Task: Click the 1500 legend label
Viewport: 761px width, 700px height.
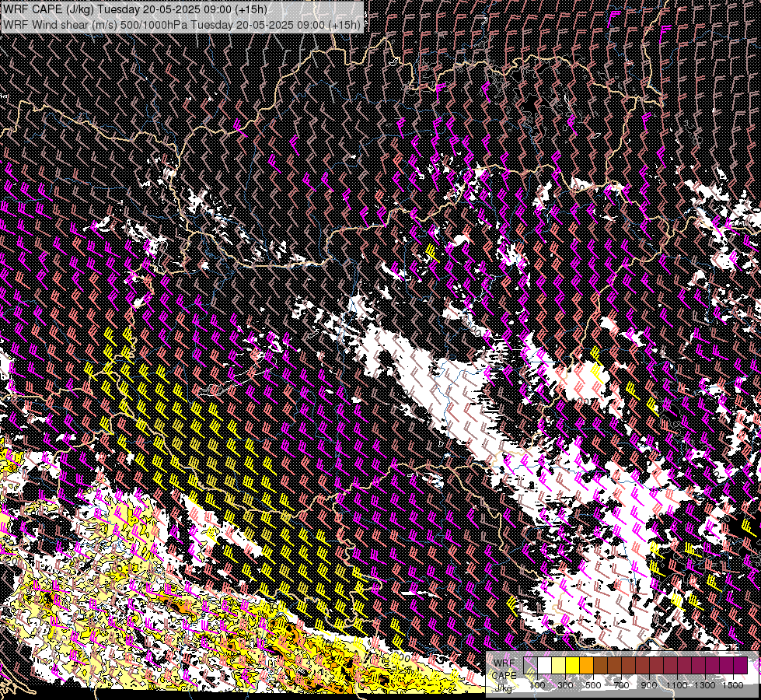Action: [x=733, y=685]
